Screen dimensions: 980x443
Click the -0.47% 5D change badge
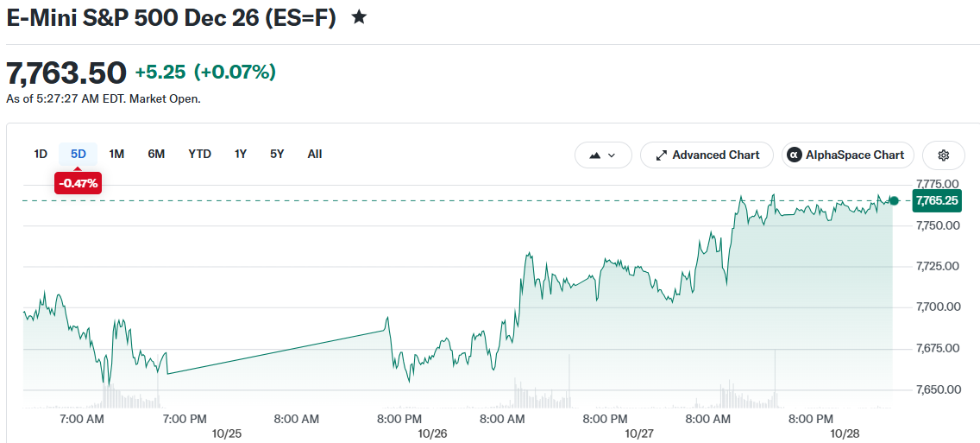79,183
